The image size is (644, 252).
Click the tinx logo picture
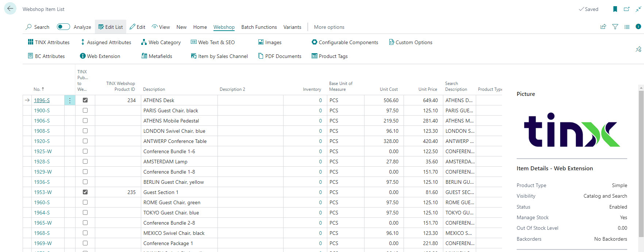tap(572, 130)
